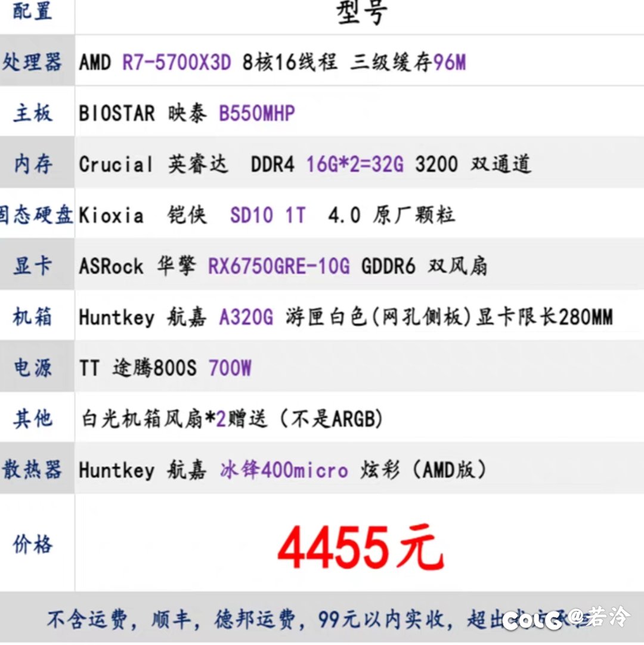Select the 价格 row label

(33, 545)
